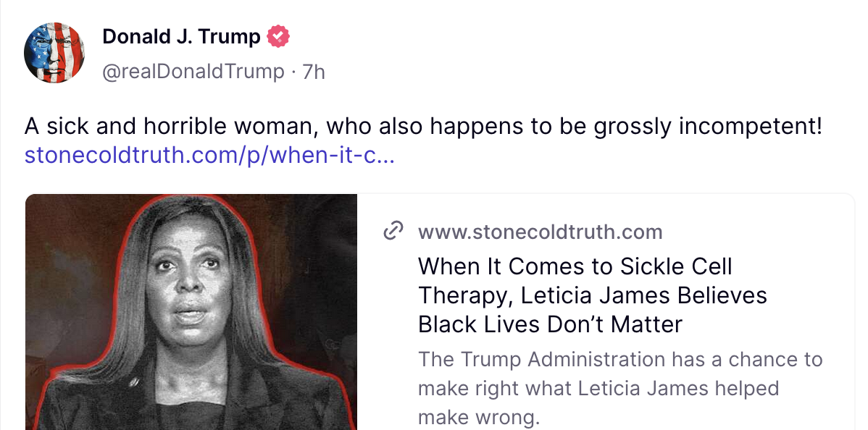Follow the stonecoldtruth.com/p/when-it-c... link
This screenshot has width=868, height=430.
click(x=209, y=156)
